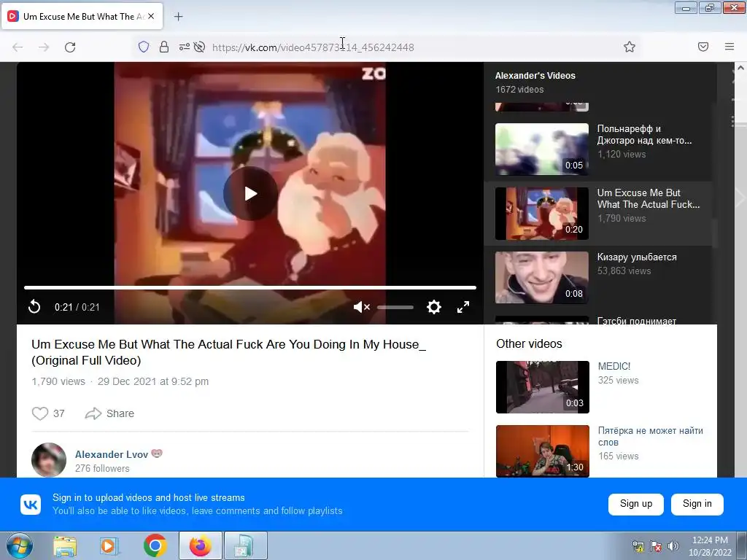
Task: Open Windows Explorer from taskbar
Action: (x=65, y=545)
